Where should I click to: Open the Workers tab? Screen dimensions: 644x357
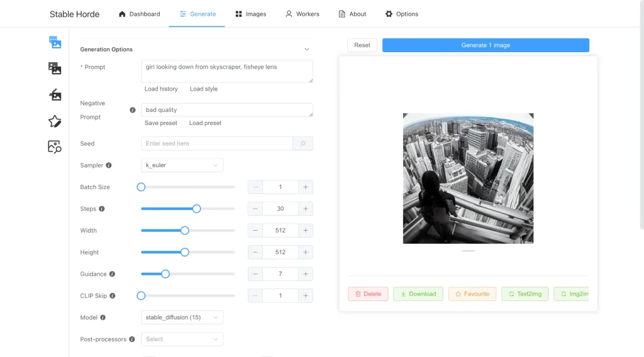[x=302, y=14]
